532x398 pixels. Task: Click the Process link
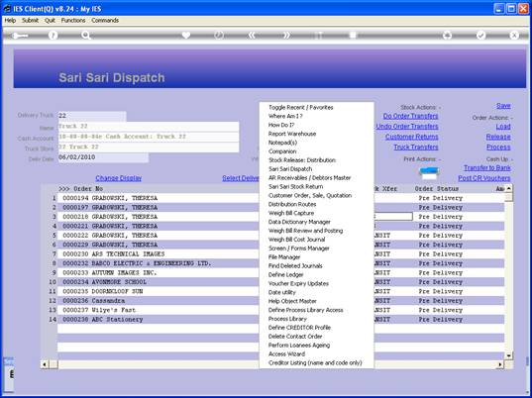498,148
